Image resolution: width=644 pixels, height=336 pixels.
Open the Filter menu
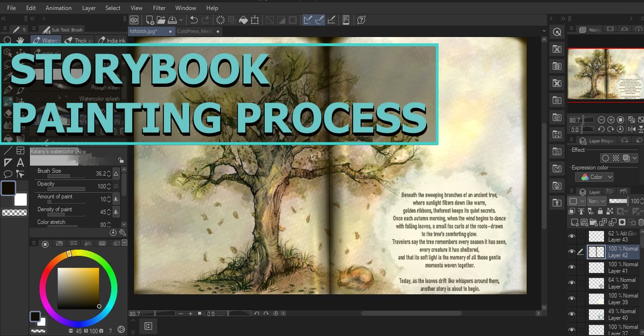point(159,8)
